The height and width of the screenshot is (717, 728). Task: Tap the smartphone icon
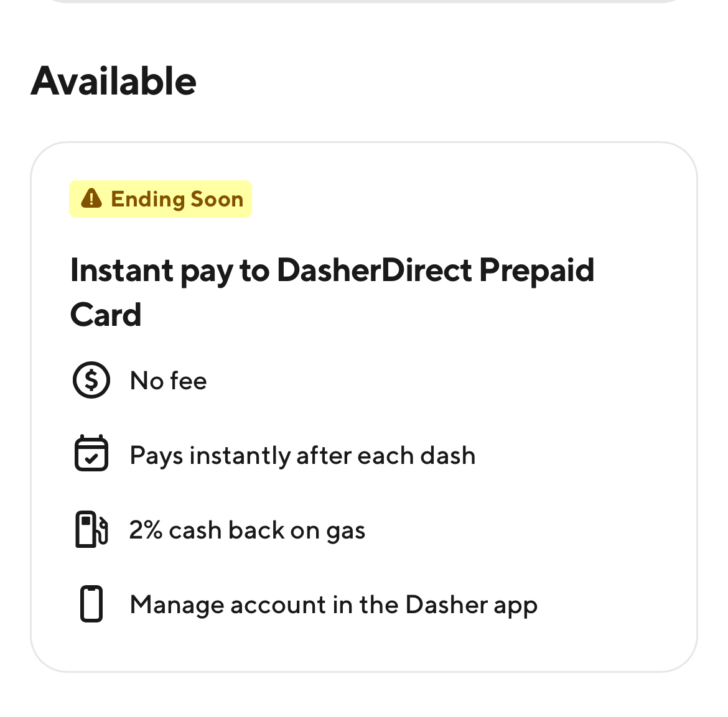pos(91,604)
